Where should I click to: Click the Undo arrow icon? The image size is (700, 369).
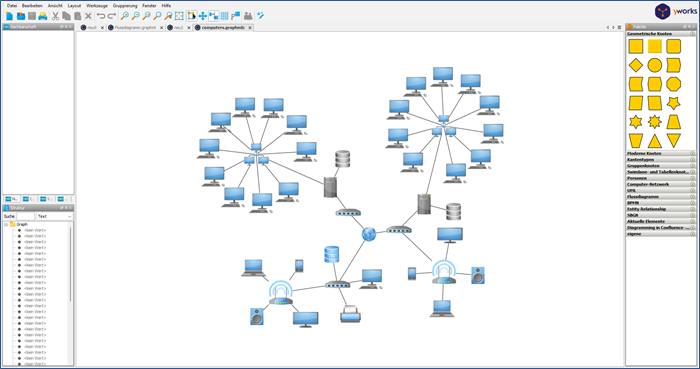tap(101, 16)
